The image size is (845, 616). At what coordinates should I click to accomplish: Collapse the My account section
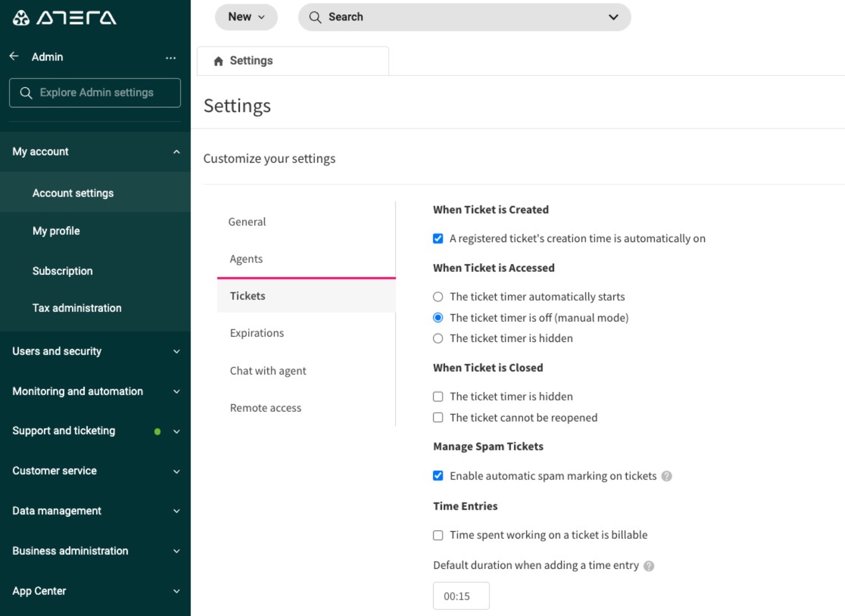point(95,152)
